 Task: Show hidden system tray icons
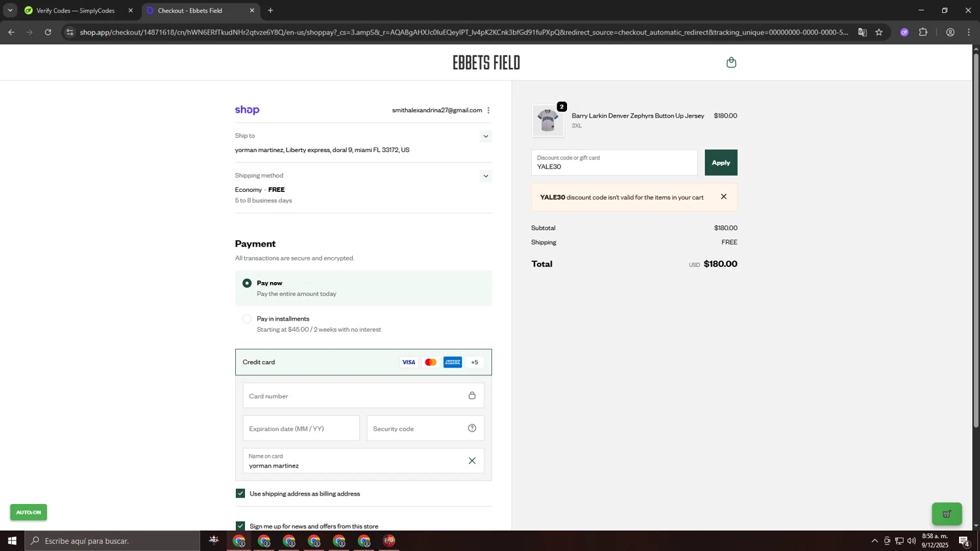[x=874, y=541]
